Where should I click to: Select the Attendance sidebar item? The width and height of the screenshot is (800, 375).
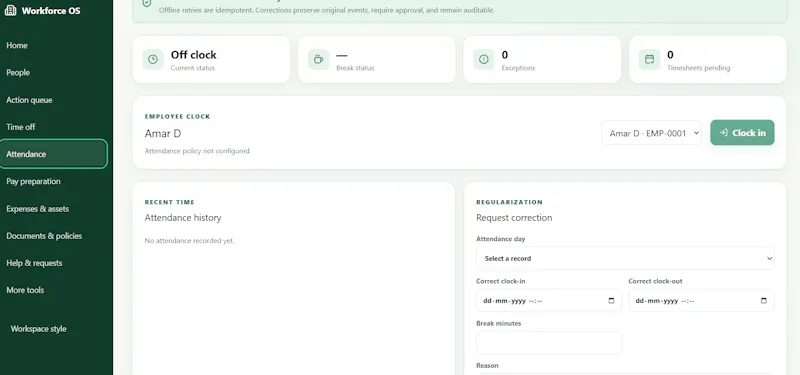[54, 154]
